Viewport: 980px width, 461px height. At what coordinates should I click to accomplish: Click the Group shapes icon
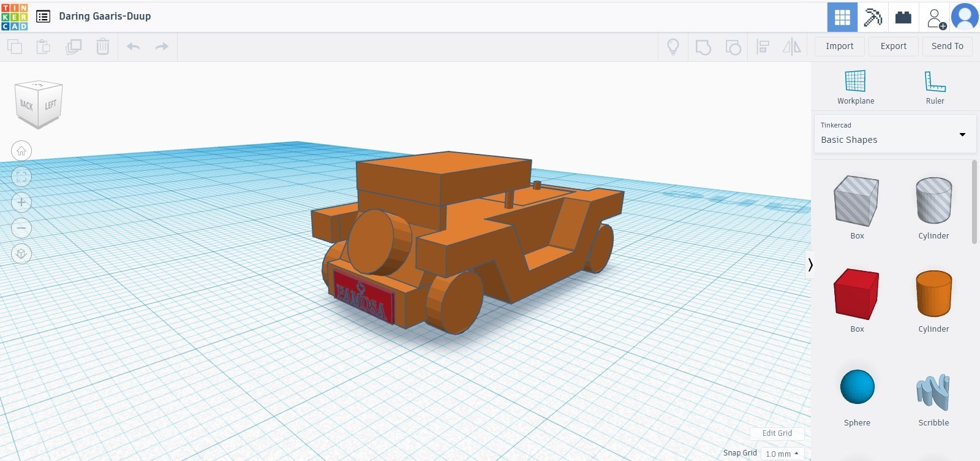pos(703,47)
